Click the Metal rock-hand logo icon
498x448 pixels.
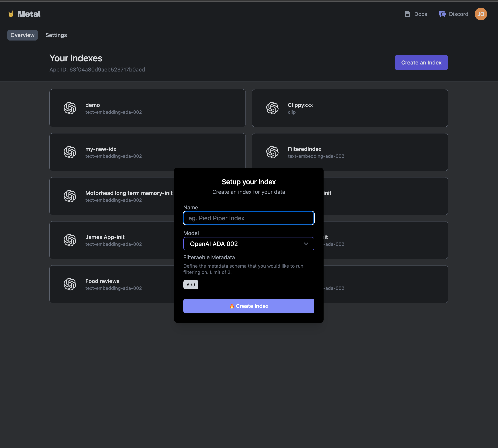click(11, 14)
